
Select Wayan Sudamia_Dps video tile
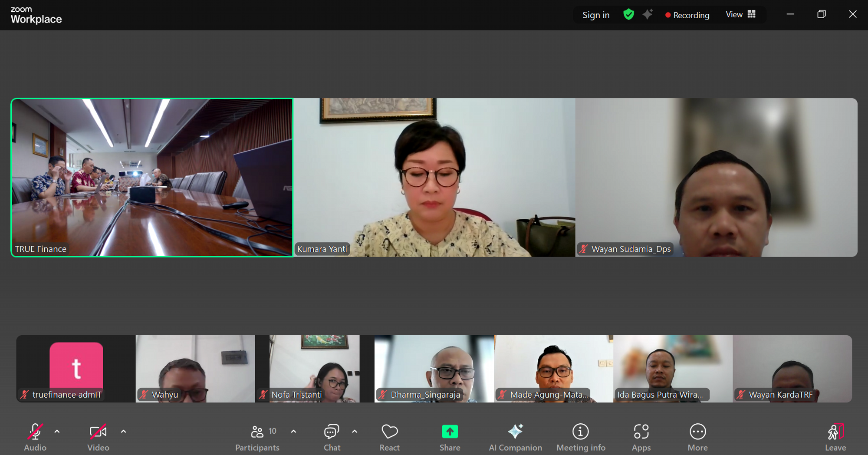point(717,178)
